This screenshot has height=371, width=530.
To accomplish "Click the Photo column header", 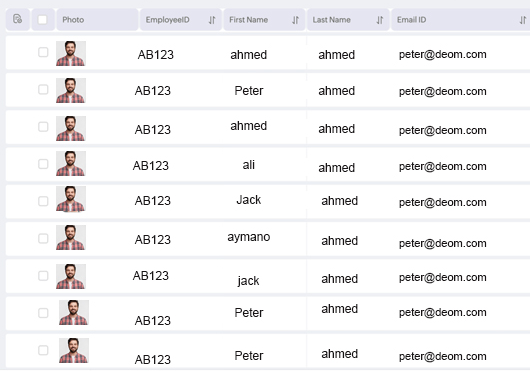I will tap(73, 20).
